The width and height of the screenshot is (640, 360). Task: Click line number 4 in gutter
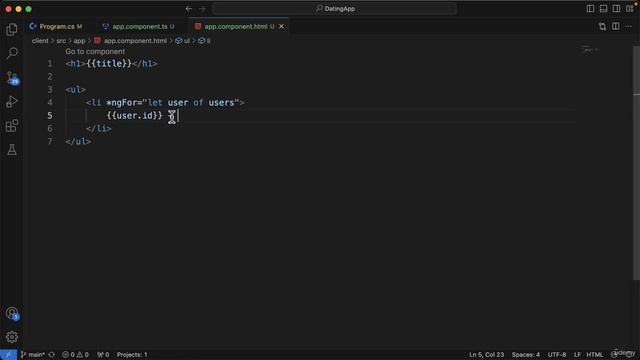[x=50, y=102]
